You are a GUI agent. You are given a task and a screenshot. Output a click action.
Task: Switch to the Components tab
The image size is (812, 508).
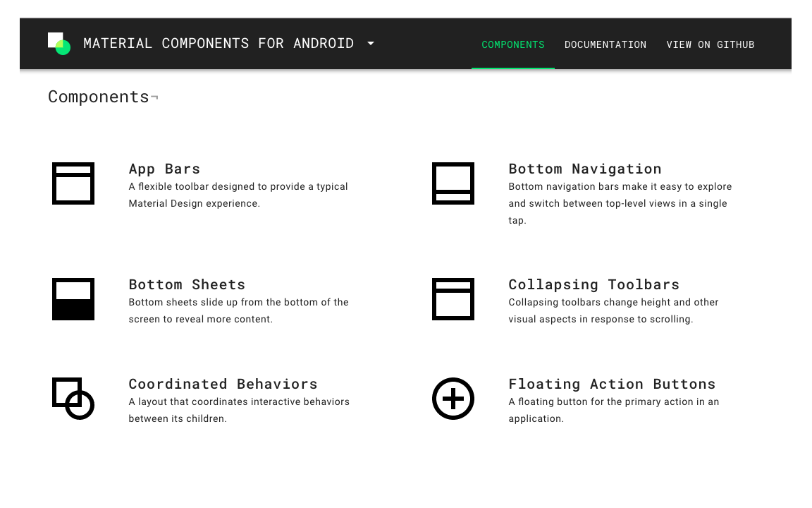coord(512,44)
